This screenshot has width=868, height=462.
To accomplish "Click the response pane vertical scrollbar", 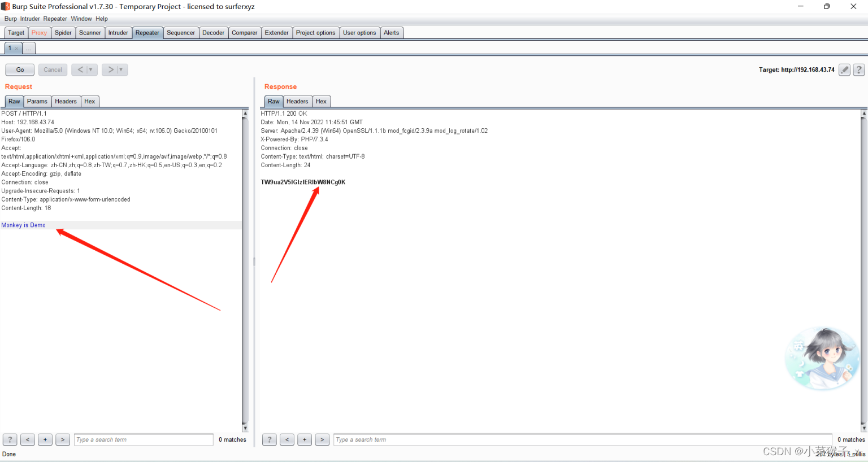I will (x=863, y=271).
